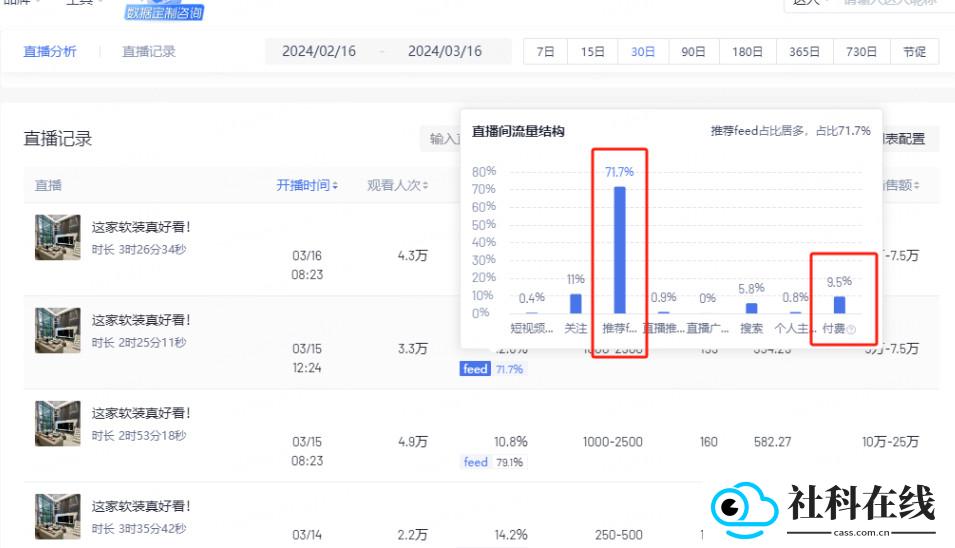Image resolution: width=955 pixels, height=548 pixels.
Task: Click the 推荐feed 71.7% bar in chart
Action: click(619, 250)
